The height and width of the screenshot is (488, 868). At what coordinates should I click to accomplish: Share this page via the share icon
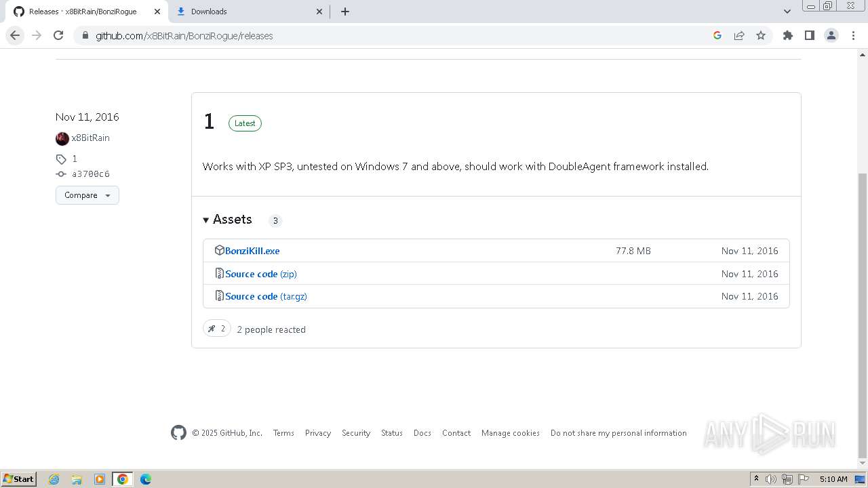pos(739,35)
